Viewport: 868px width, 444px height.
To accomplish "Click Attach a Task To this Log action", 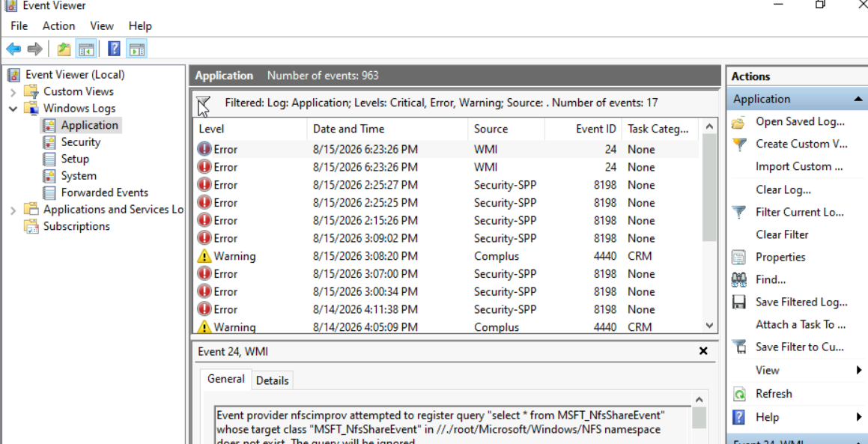I will point(801,325).
